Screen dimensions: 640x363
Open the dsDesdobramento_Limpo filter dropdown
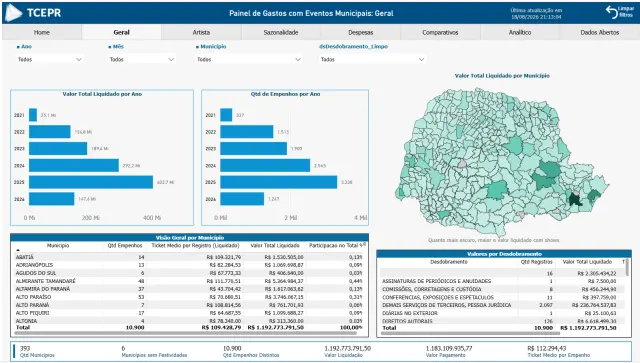tap(372, 60)
